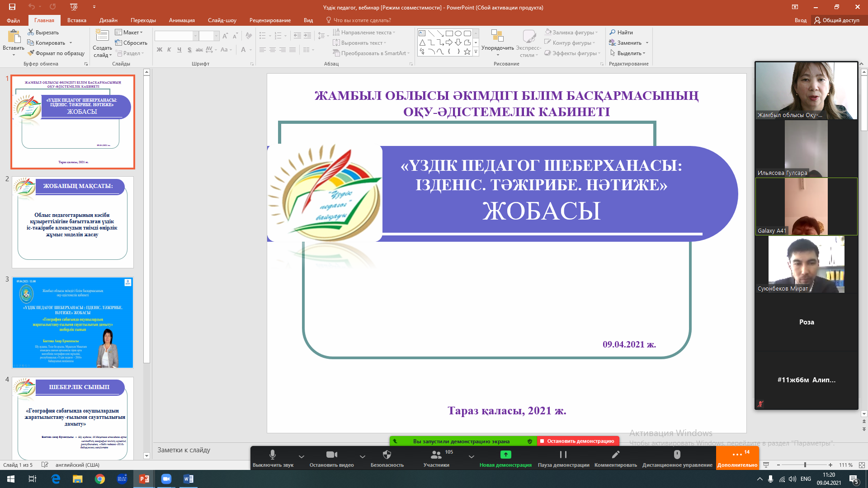Open font name combo box dropdown
Screen dimensions: 868x488
point(195,36)
